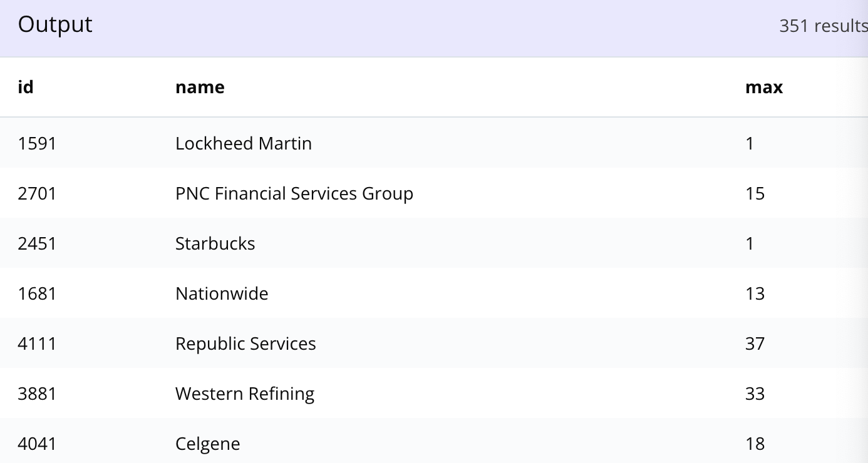Click max value in Starbucks row

click(x=750, y=243)
